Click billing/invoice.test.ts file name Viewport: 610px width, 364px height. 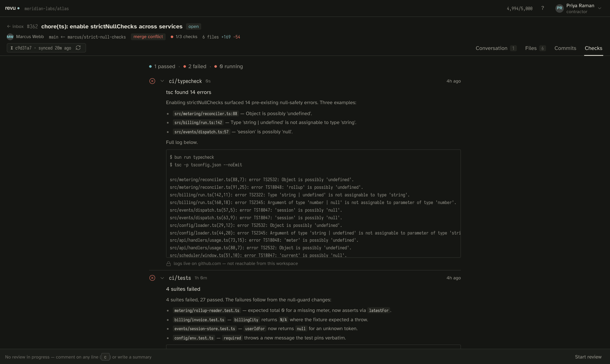(x=199, y=320)
